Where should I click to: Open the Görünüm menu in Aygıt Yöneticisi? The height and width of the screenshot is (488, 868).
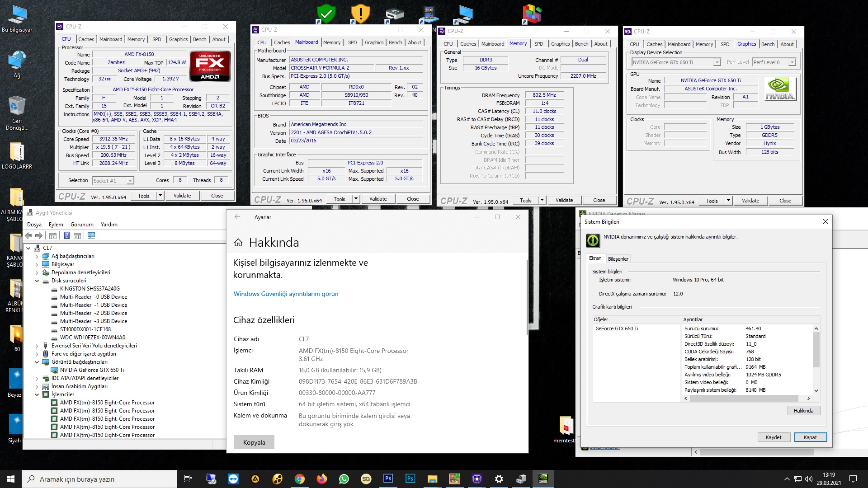pos(82,224)
